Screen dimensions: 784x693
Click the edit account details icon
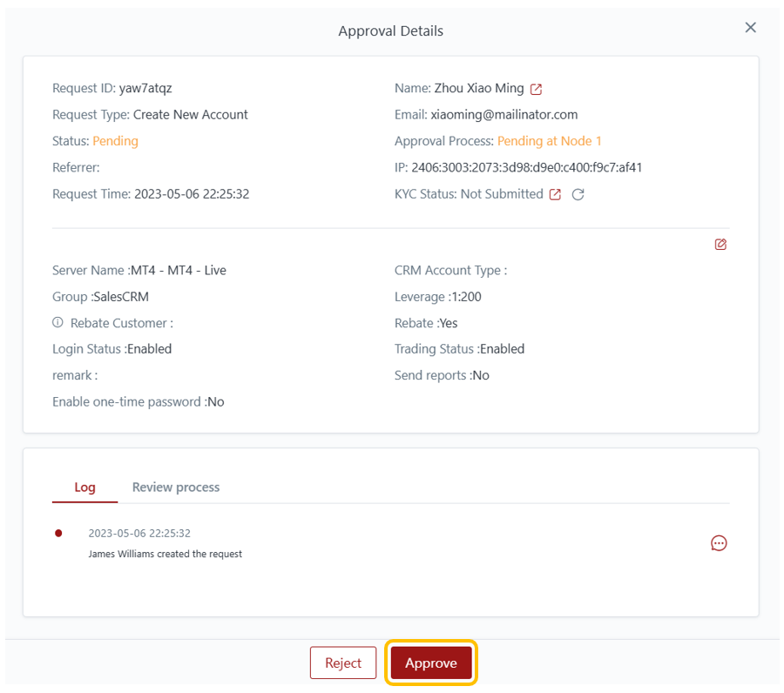(x=720, y=245)
